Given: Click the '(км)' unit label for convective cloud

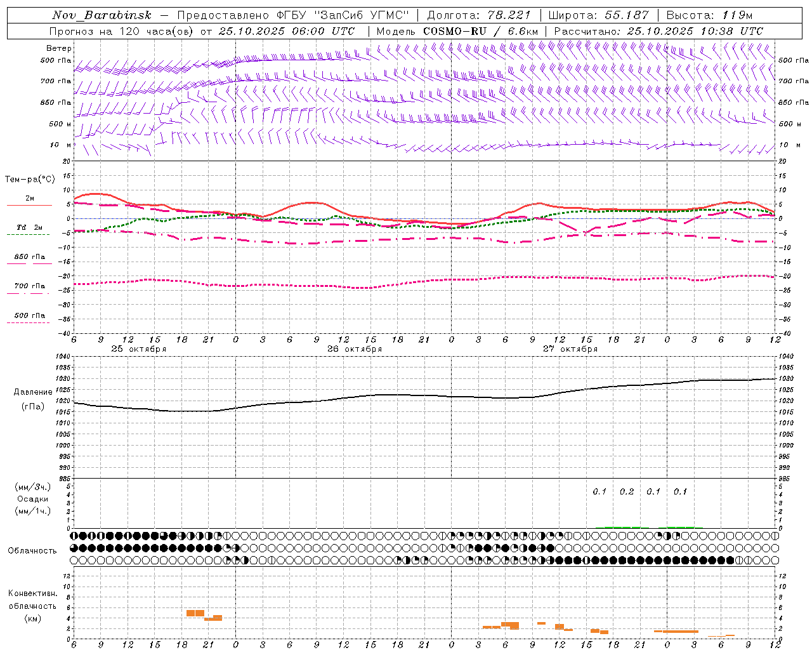Looking at the screenshot, I should point(32,618).
